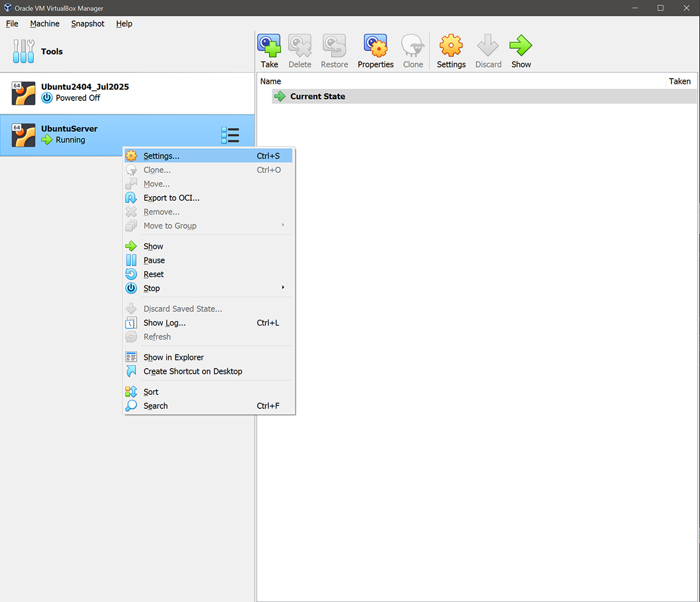This screenshot has width=700, height=602.
Task: Click the Ubuntu2404_Jul2025 VM name
Action: (x=85, y=87)
